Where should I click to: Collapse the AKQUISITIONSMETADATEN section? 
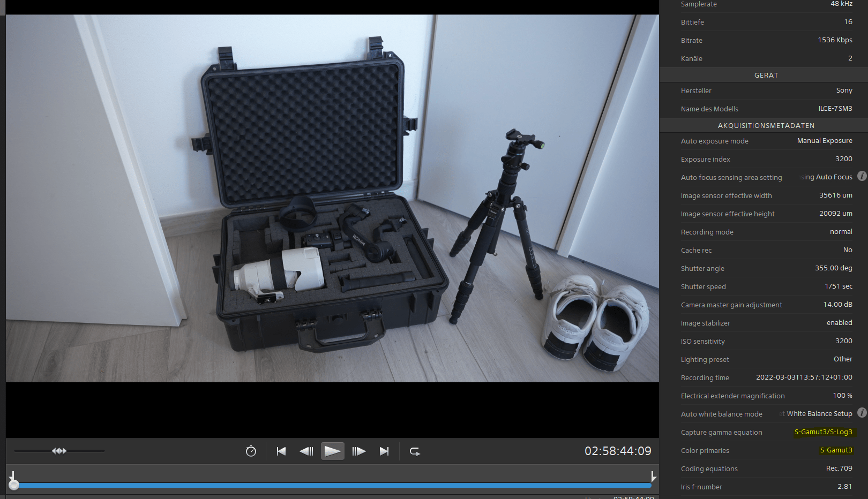coord(766,125)
